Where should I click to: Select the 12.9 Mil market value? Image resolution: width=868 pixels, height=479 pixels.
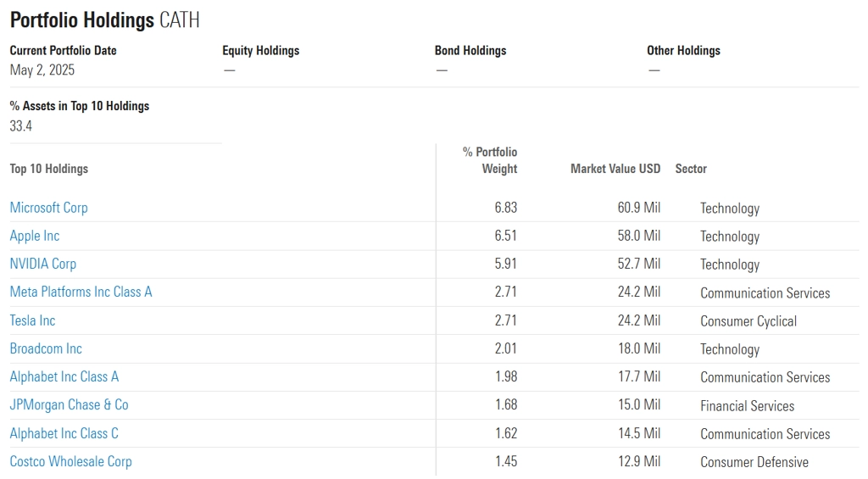tap(639, 462)
